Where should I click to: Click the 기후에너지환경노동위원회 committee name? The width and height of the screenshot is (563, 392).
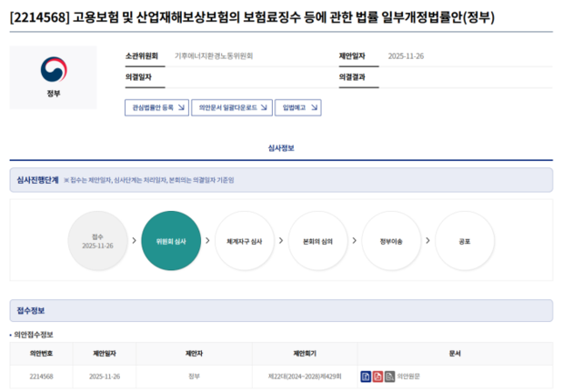[214, 56]
